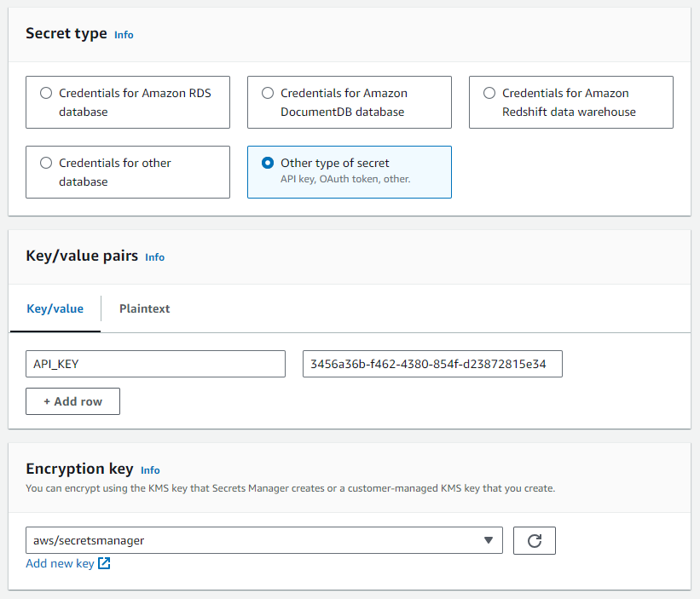This screenshot has height=599, width=700.
Task: Click the dropdown caret on the KMS key selector
Action: point(489,540)
